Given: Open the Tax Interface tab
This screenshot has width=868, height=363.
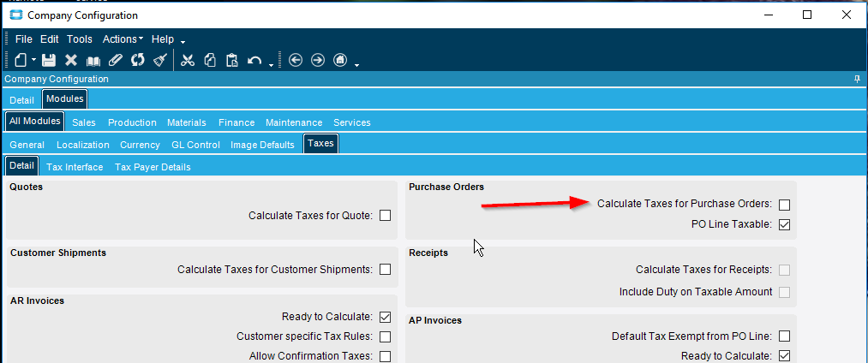Looking at the screenshot, I should click(x=75, y=167).
